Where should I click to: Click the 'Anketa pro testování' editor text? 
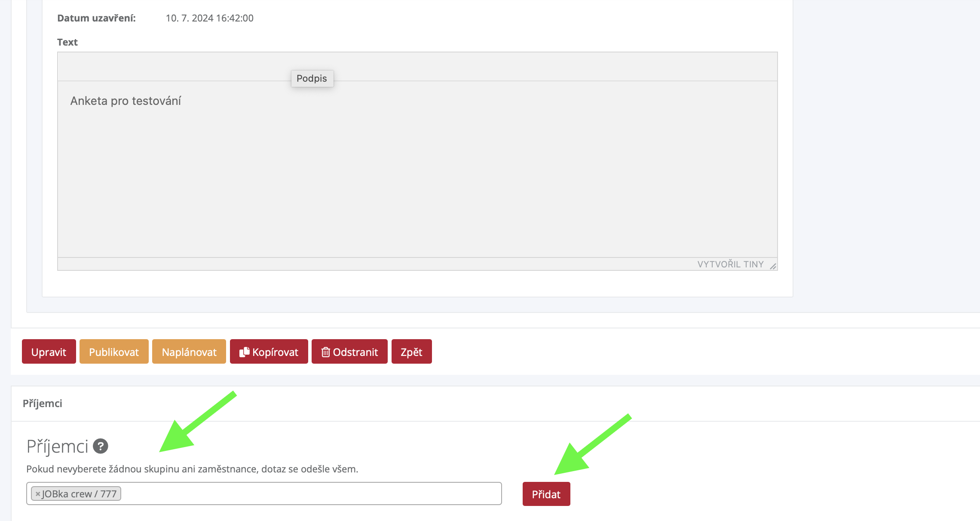126,101
